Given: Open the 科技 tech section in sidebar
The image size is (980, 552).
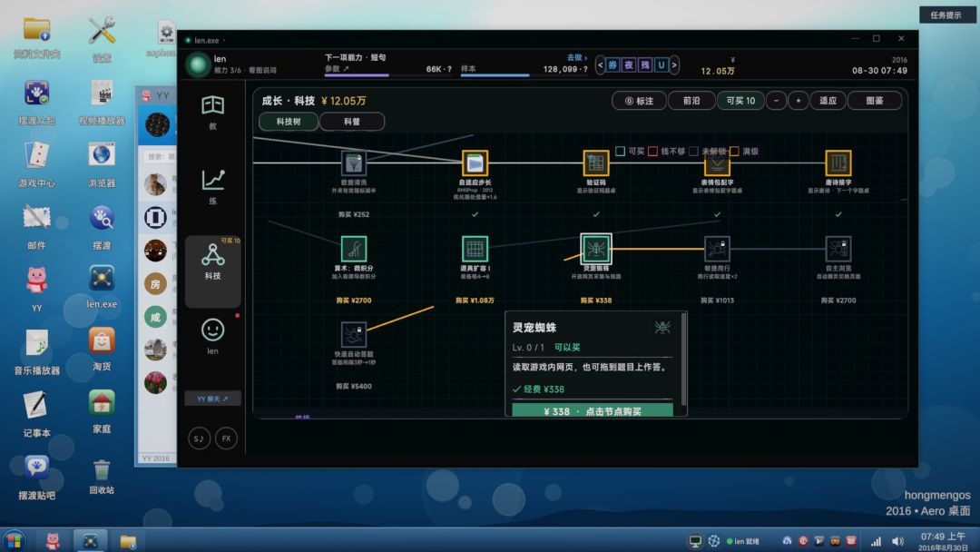Looking at the screenshot, I should coord(212,262).
